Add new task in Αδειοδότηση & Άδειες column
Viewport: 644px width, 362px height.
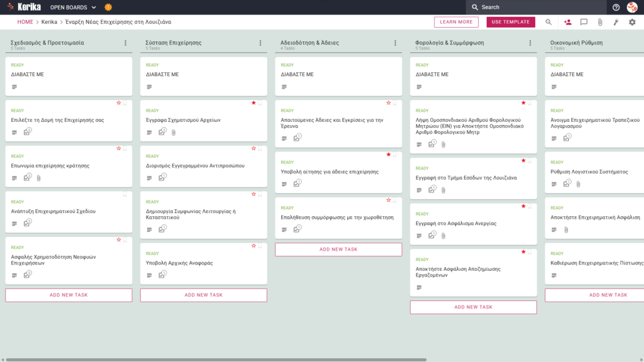[x=338, y=250]
